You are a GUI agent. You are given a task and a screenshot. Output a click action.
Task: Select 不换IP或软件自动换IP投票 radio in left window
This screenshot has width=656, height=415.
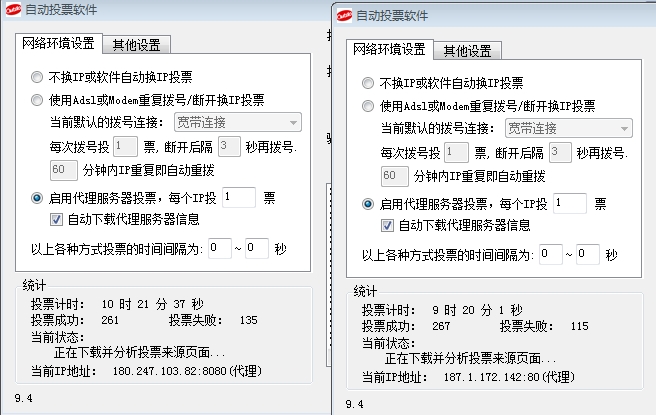(37, 77)
